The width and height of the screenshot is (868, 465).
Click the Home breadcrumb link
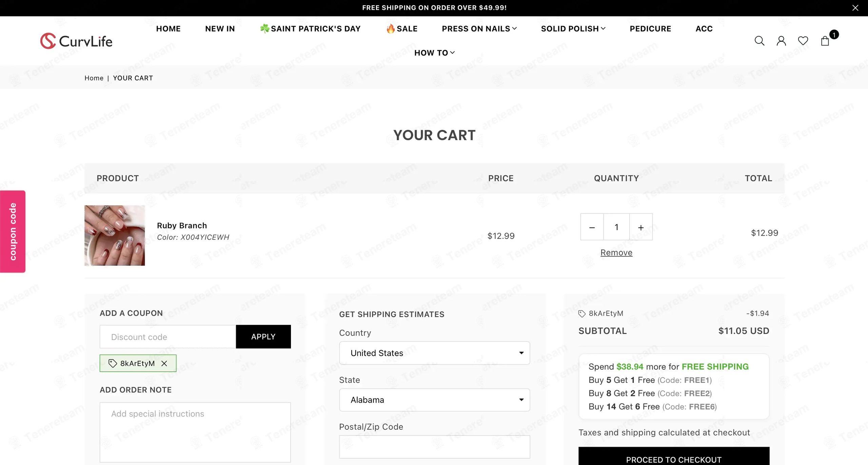point(94,78)
